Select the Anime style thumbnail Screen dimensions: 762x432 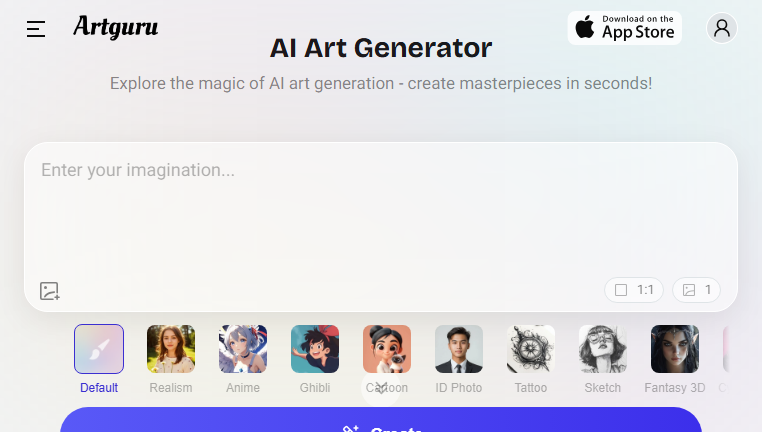pos(243,349)
